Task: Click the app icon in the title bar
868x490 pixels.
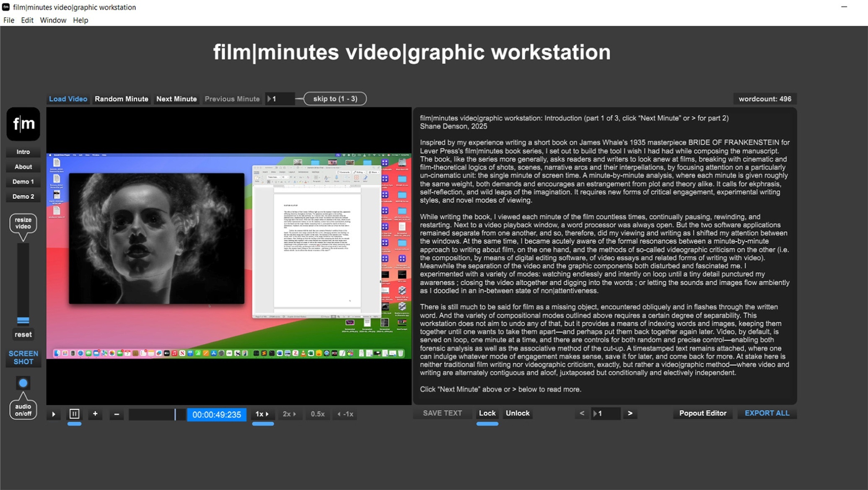Action: click(6, 7)
